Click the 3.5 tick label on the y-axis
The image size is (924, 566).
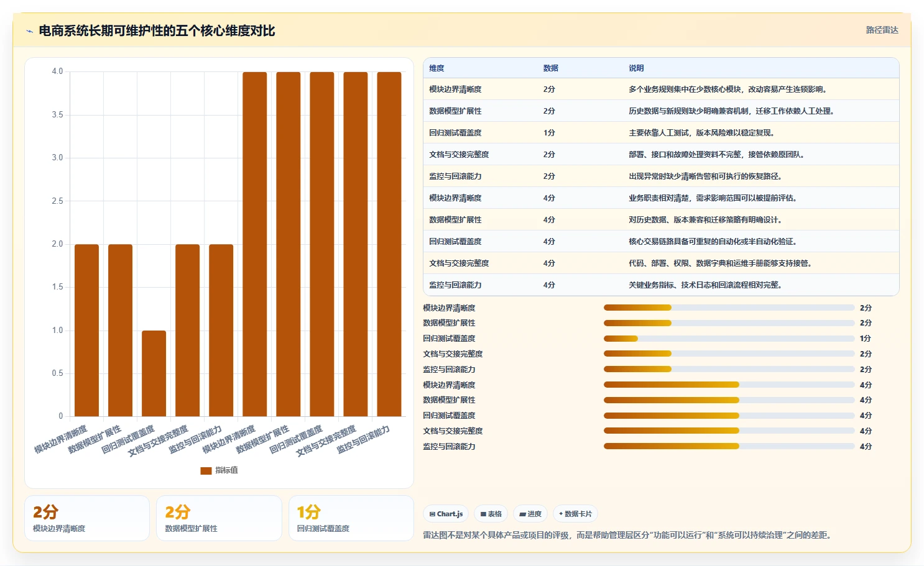(57, 115)
